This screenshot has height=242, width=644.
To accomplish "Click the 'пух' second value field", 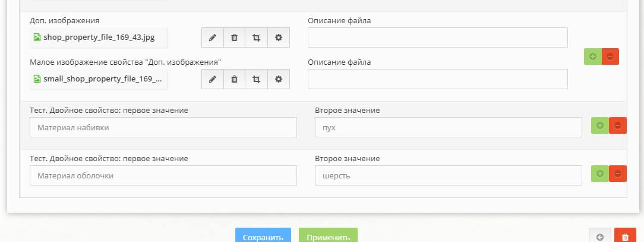I will tap(448, 127).
